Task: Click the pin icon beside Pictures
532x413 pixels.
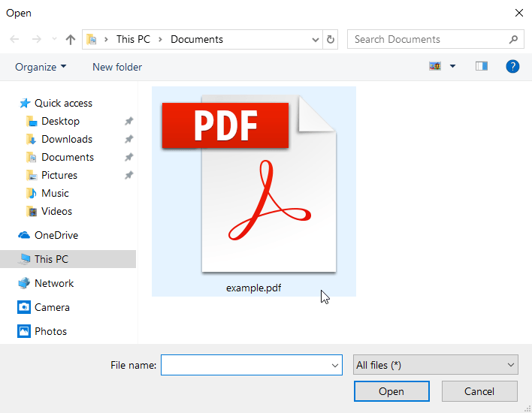Action: tap(128, 175)
